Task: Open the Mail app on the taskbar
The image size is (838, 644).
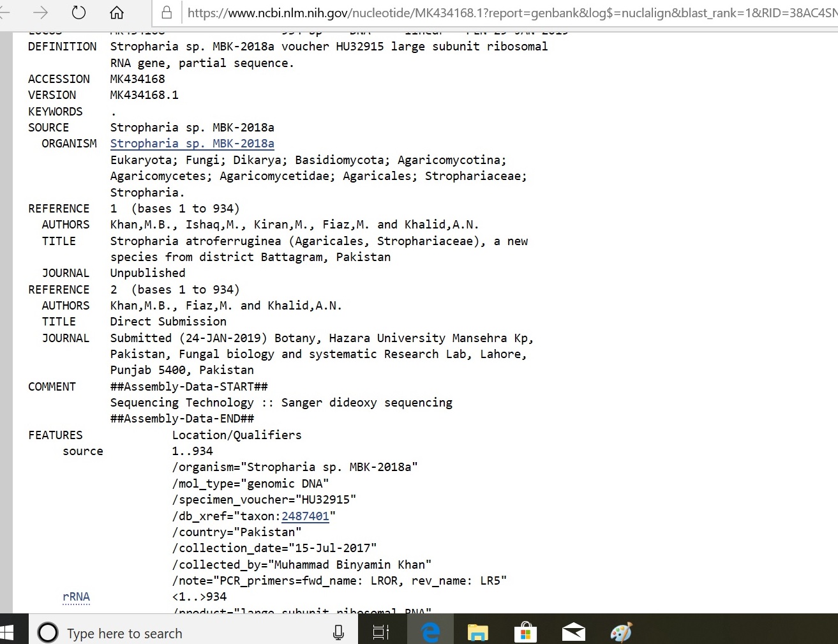Action: (573, 633)
